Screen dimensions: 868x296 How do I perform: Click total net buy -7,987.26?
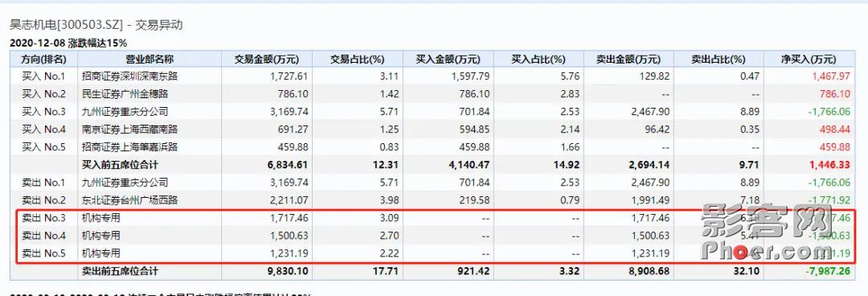pos(829,272)
